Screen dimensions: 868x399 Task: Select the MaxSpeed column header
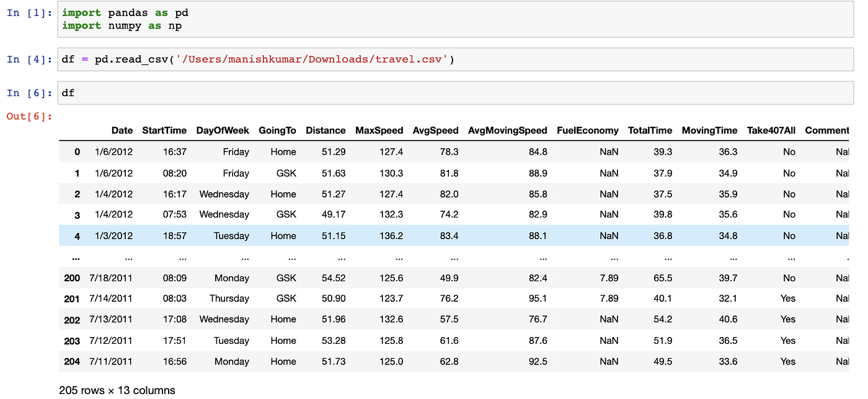379,130
